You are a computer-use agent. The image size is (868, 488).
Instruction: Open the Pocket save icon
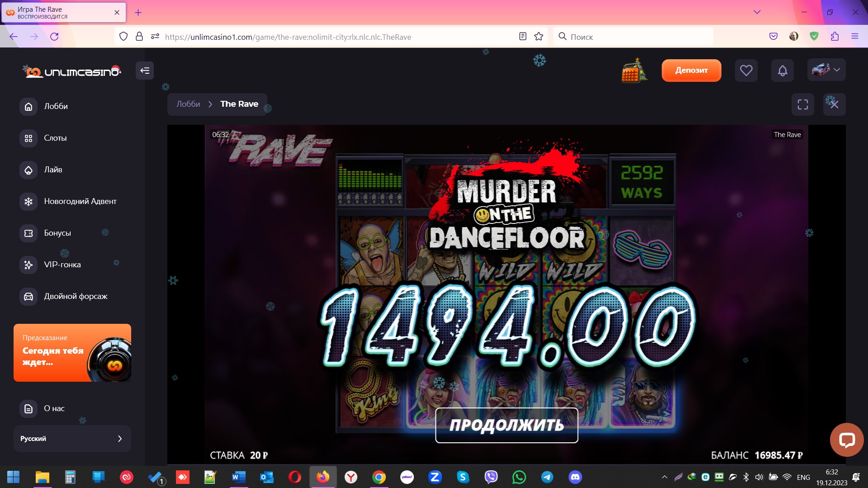[773, 36]
